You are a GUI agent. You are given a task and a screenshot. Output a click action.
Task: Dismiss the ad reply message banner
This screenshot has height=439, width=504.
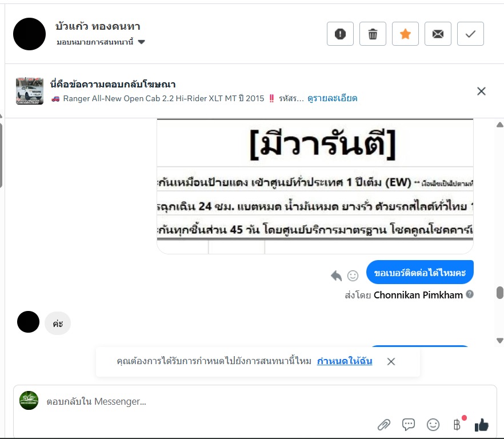pyautogui.click(x=481, y=91)
